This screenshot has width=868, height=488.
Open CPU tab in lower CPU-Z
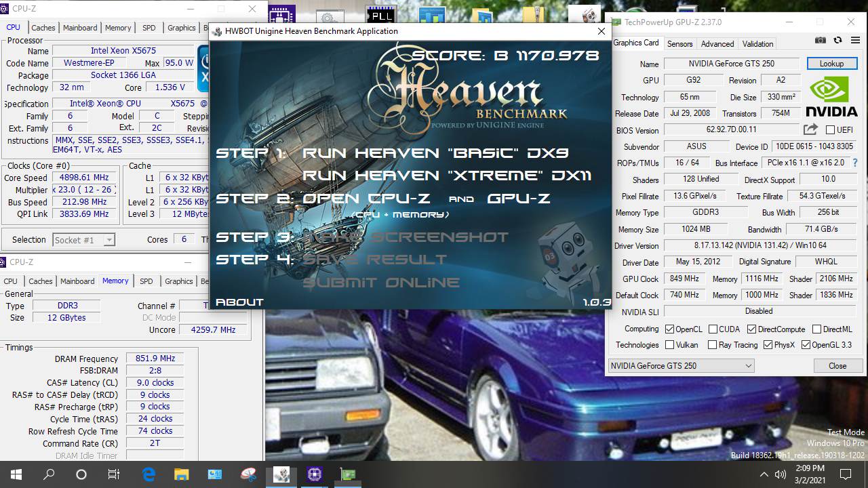coord(11,281)
